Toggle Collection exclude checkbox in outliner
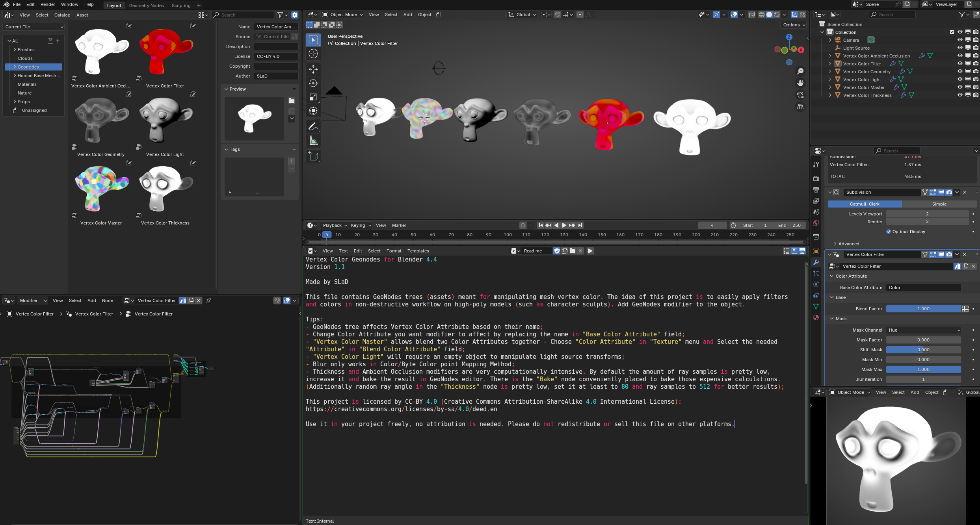 click(952, 32)
